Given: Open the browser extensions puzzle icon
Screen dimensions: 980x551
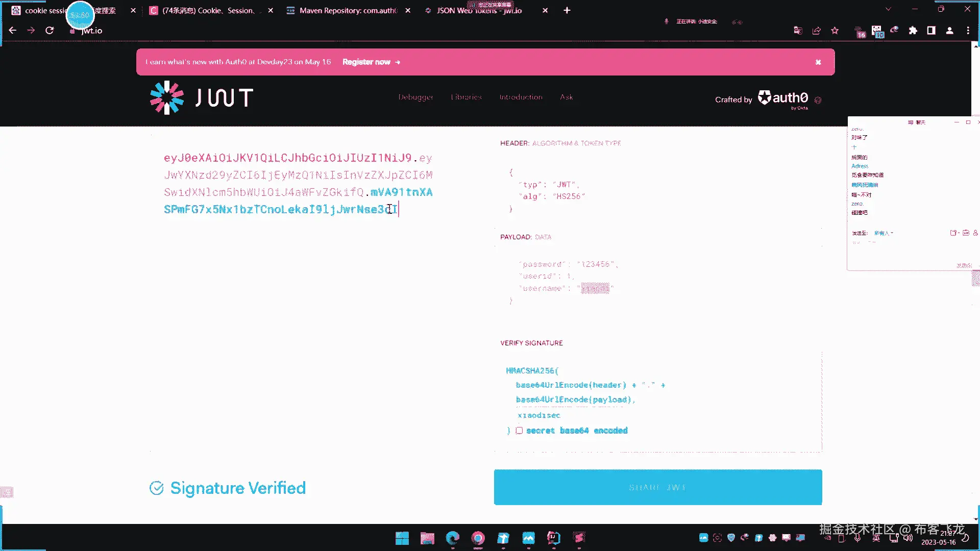Looking at the screenshot, I should coord(913,31).
